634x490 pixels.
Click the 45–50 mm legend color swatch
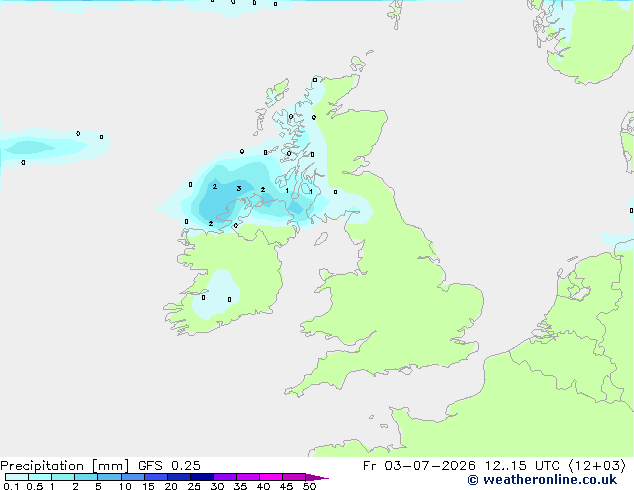[294, 477]
